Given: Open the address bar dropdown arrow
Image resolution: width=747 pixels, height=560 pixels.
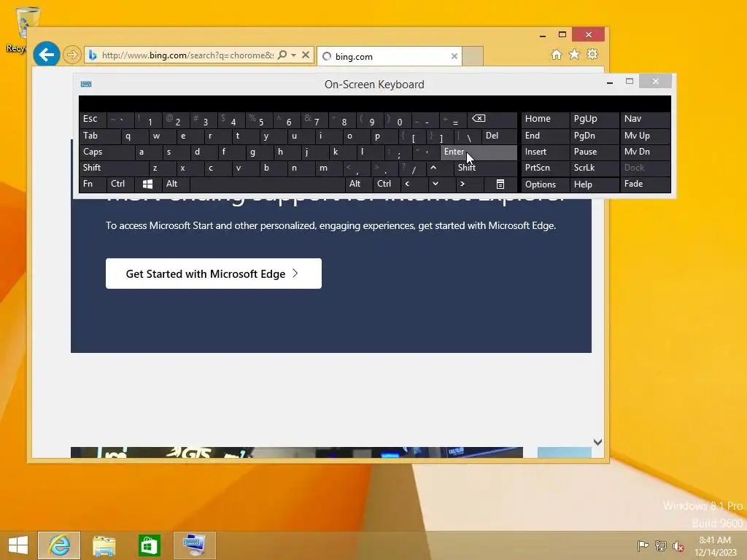Looking at the screenshot, I should tap(293, 55).
